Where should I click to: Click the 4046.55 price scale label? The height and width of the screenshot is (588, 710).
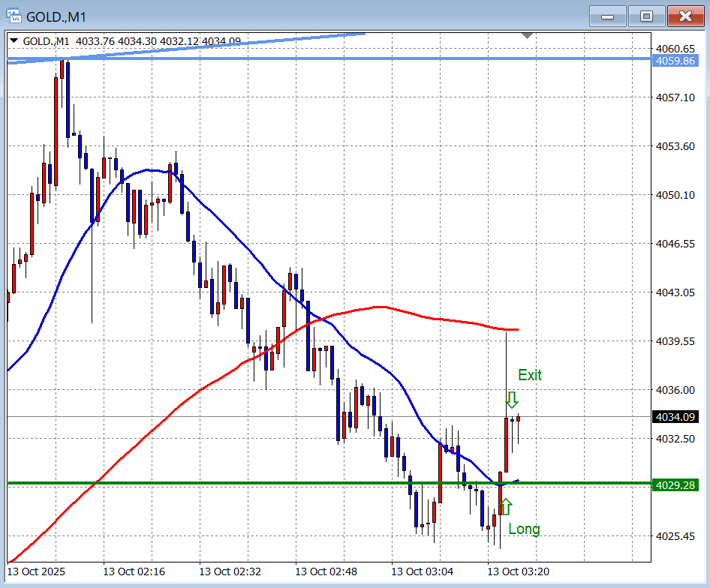click(x=675, y=244)
